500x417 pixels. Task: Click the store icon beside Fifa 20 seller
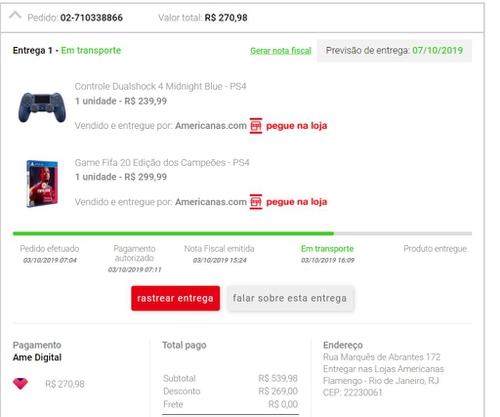click(256, 202)
